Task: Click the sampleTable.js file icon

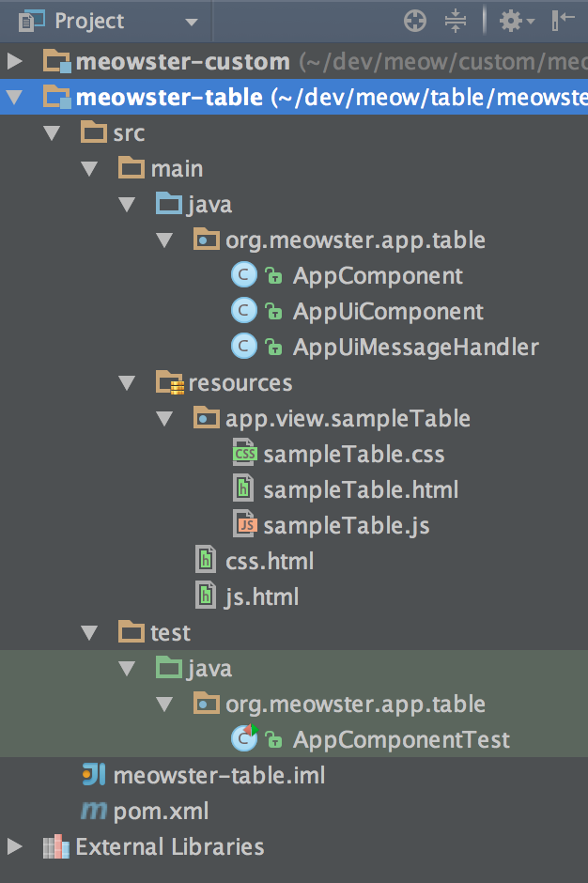Action: coord(244,525)
